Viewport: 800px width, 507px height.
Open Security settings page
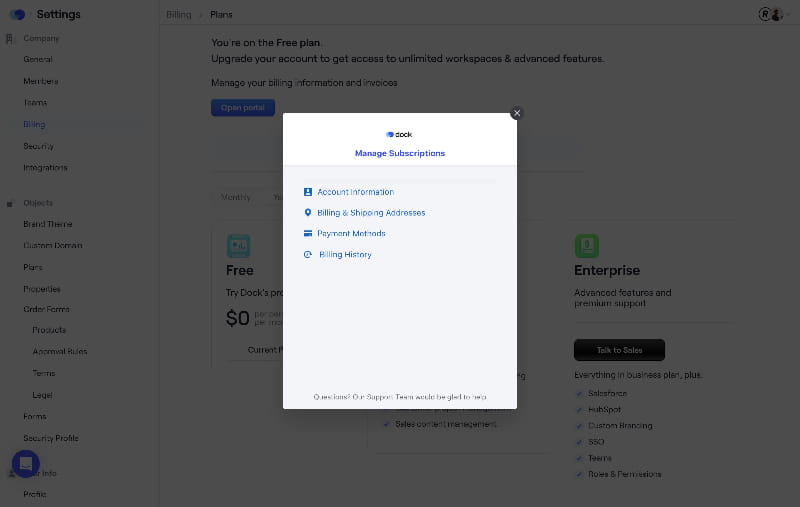38,146
